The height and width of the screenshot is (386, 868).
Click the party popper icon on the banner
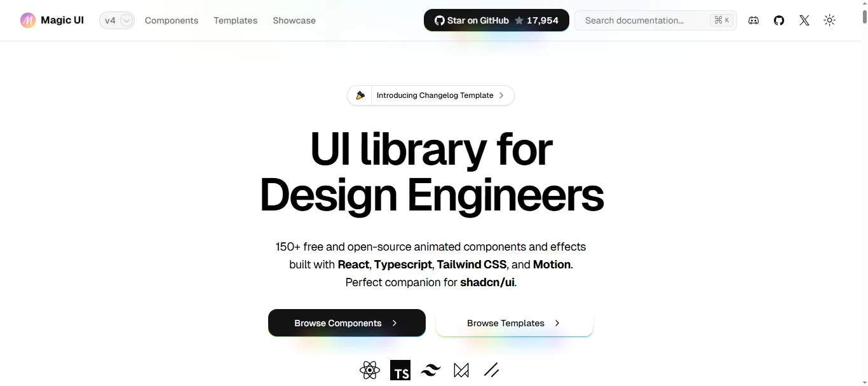360,95
